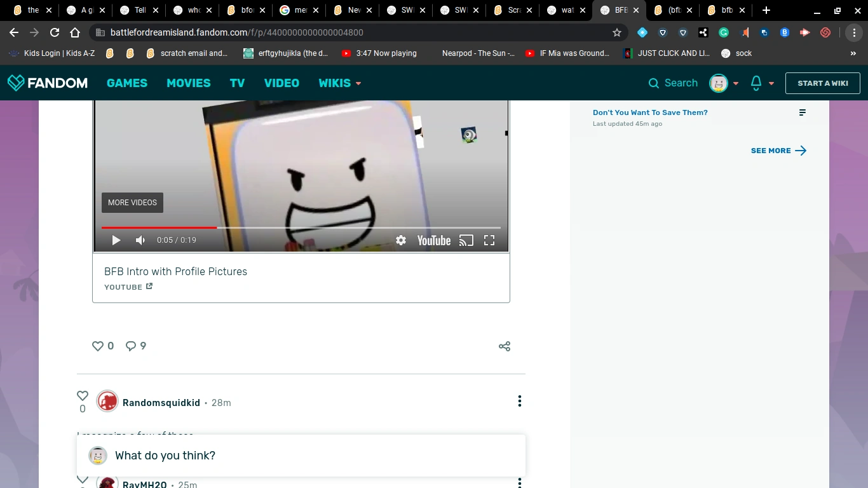Cast the video to a device
Viewport: 868px width, 488px height.
point(466,240)
